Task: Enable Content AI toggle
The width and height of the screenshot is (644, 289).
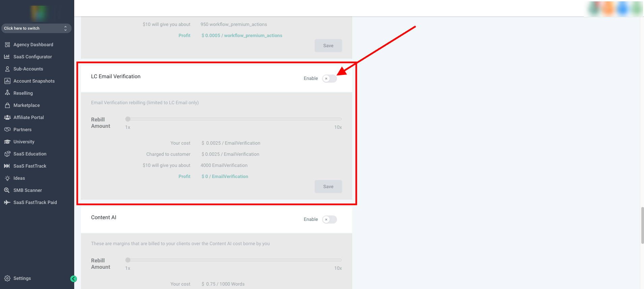Action: tap(330, 220)
